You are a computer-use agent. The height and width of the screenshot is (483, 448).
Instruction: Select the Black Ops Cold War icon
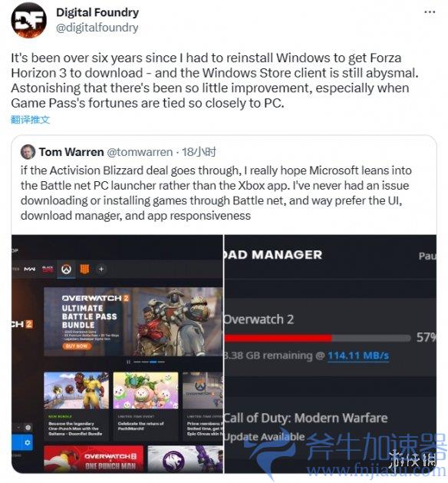pyautogui.click(x=48, y=269)
